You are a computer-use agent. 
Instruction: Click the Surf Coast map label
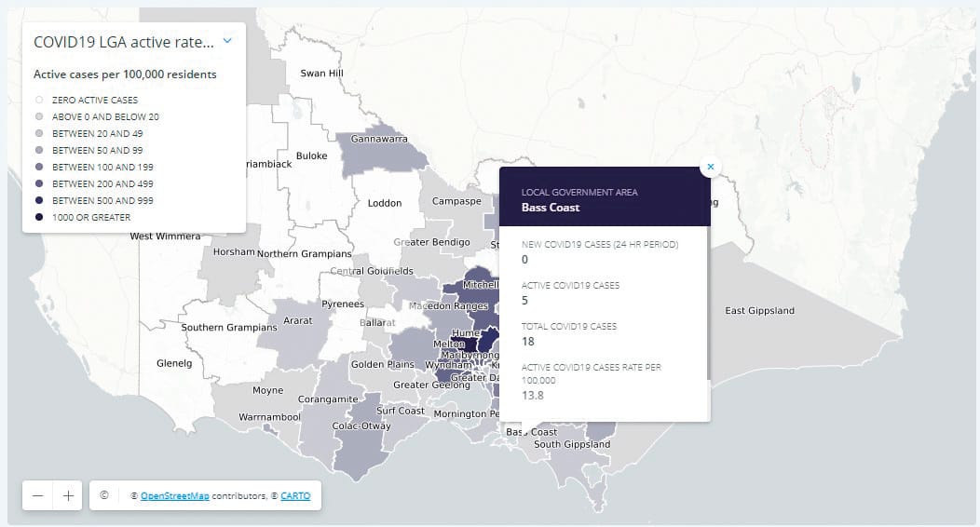[400, 411]
